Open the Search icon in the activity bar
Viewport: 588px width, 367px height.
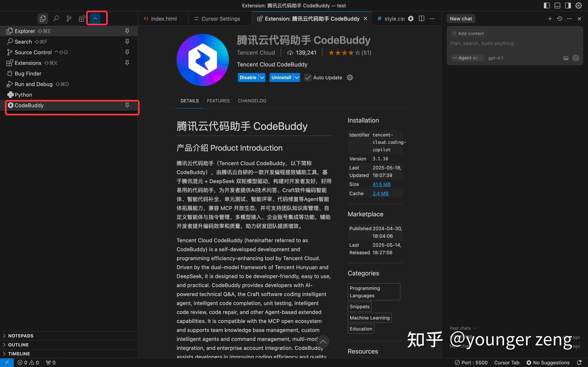(56, 18)
